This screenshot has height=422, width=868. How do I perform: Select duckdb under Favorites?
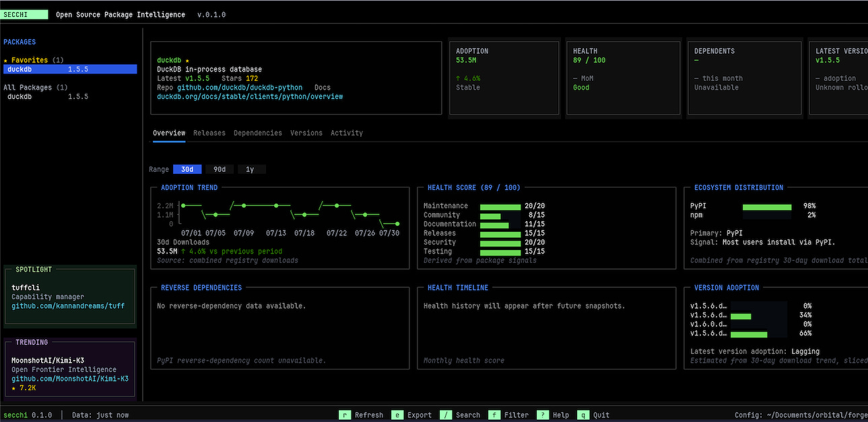[x=70, y=69]
